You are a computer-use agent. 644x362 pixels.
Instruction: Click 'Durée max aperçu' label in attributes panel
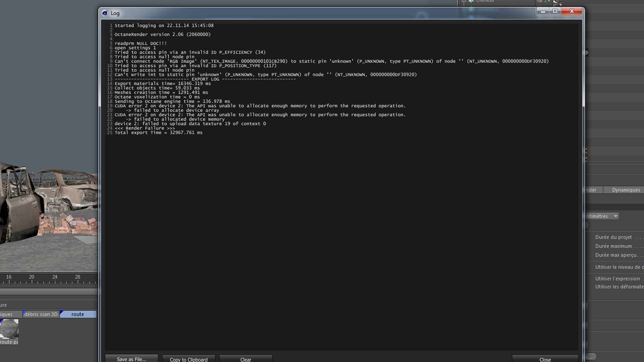click(616, 255)
